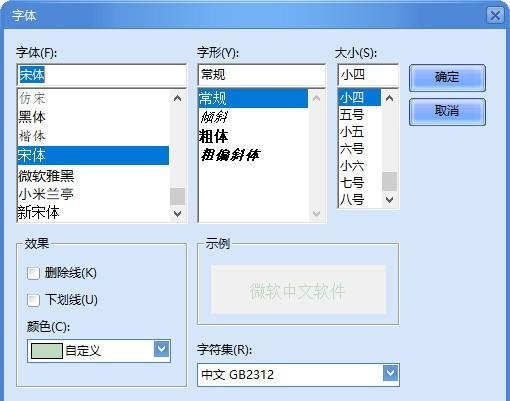Click the 字体 name input field
The height and width of the screenshot is (401, 510).
[x=101, y=75]
